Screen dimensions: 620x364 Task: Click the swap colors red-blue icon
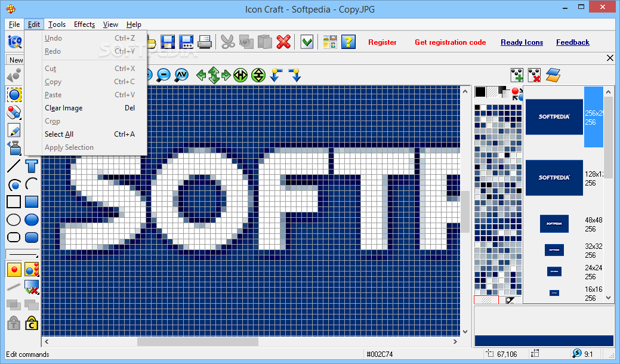click(x=516, y=94)
